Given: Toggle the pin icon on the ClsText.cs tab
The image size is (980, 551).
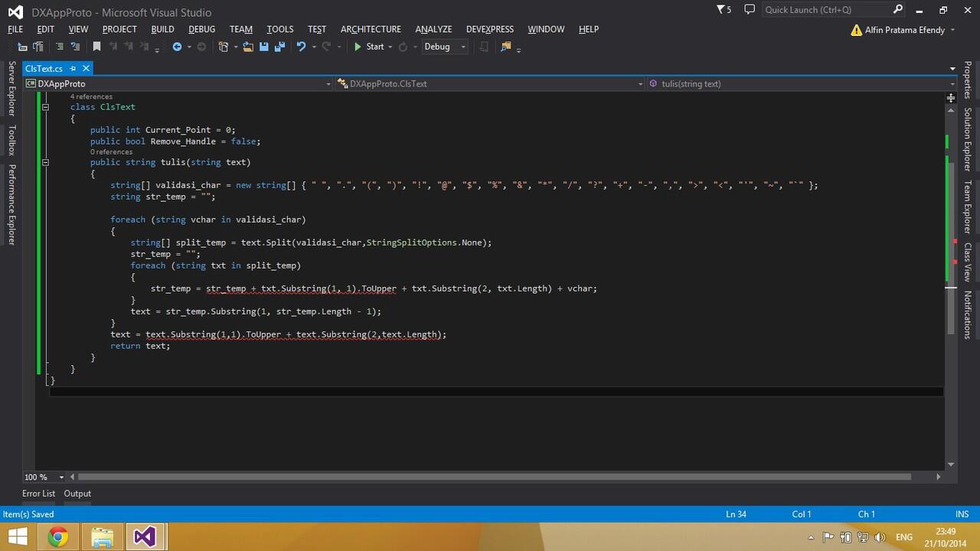Looking at the screenshot, I should coord(73,68).
